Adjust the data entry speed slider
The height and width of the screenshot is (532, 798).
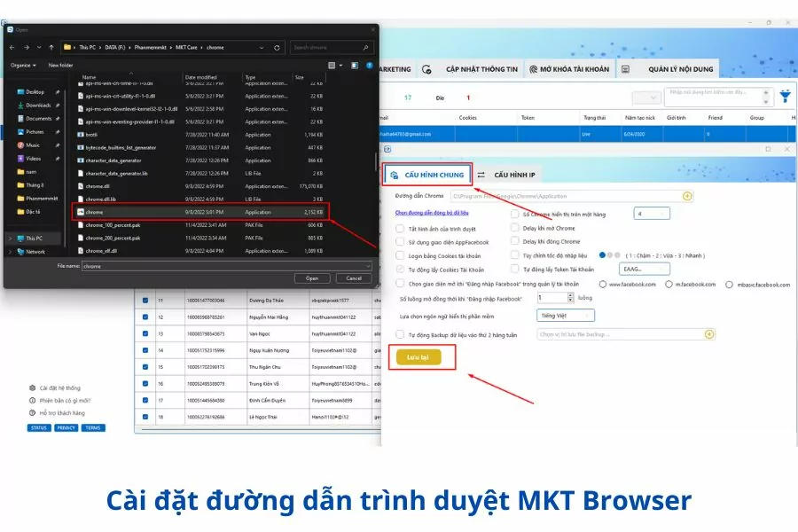610,255
